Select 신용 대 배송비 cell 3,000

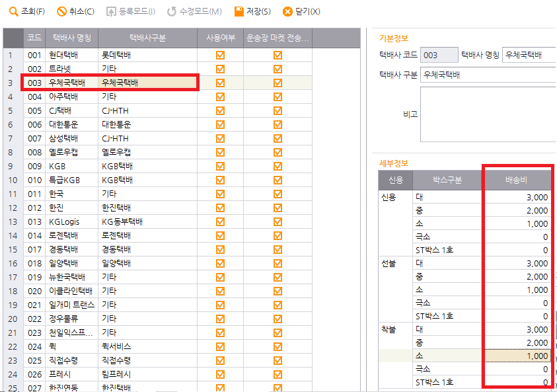517,197
